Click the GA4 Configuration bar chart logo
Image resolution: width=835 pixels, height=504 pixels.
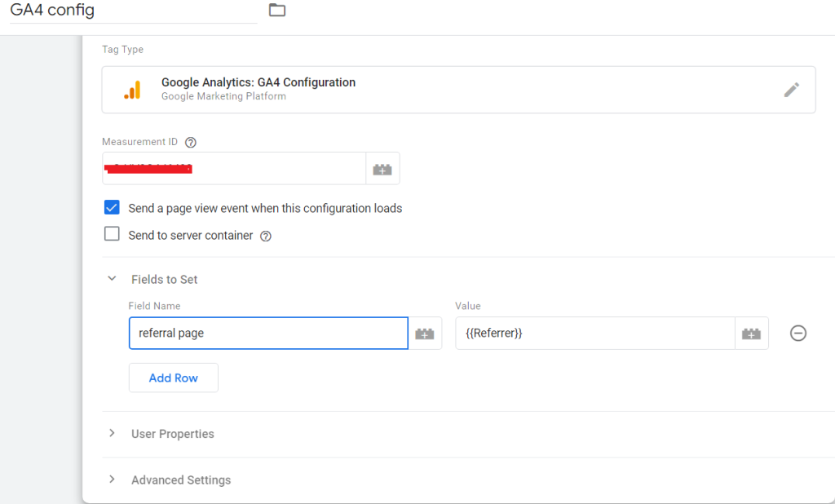pos(134,90)
